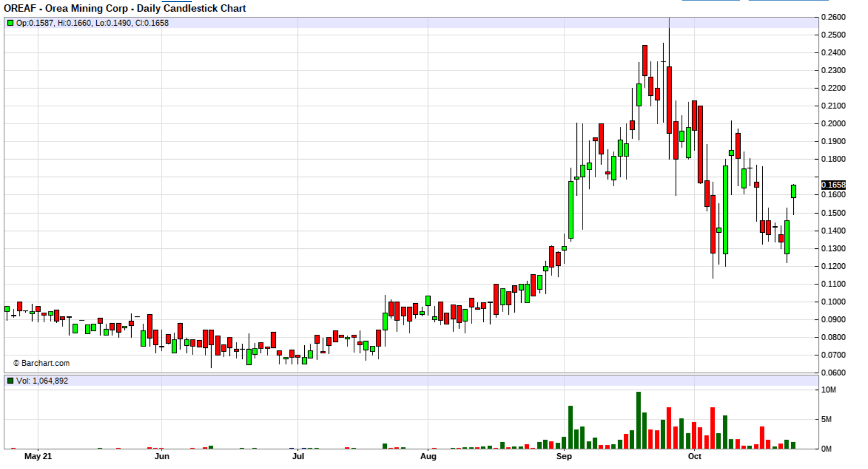The height and width of the screenshot is (469, 868).
Task: Click the 0.2500 price axis label
Action: click(833, 35)
